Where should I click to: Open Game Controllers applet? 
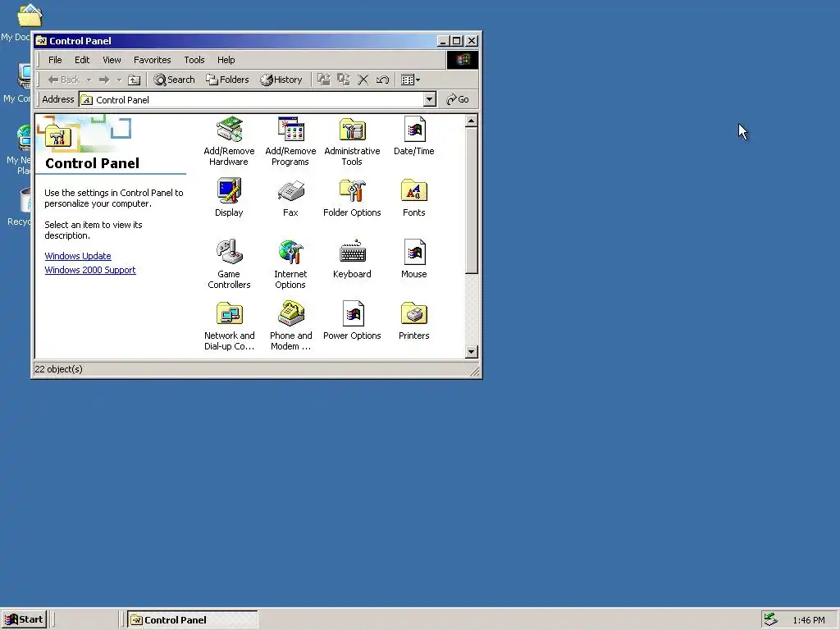tap(229, 264)
